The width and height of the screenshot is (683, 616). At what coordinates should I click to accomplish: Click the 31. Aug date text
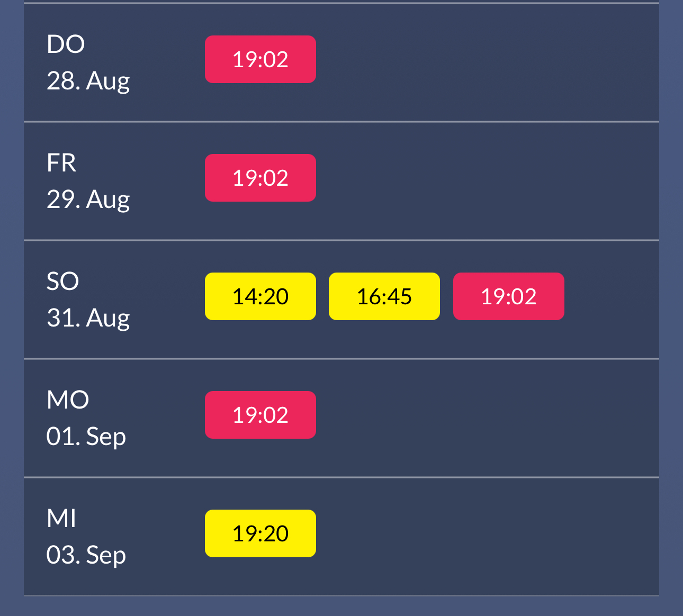[x=88, y=318]
